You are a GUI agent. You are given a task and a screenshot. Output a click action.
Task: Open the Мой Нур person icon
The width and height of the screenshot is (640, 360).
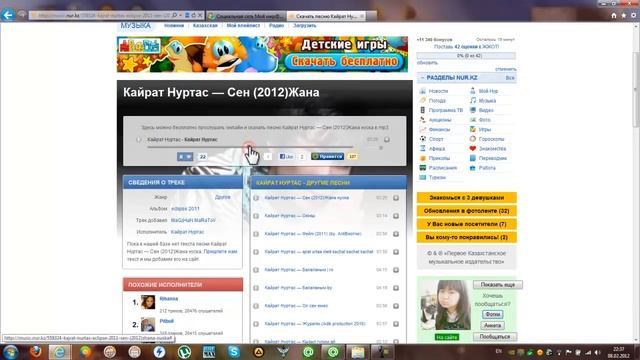(x=473, y=91)
